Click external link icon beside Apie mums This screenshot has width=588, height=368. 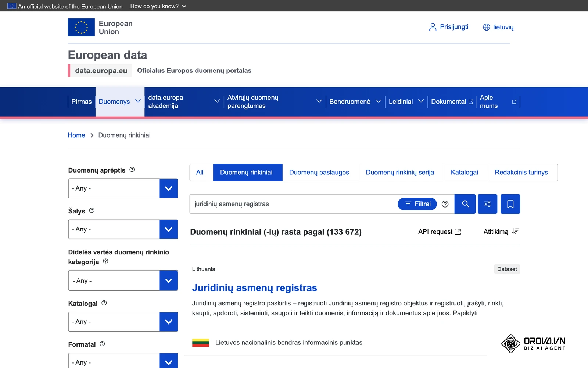[x=514, y=102]
